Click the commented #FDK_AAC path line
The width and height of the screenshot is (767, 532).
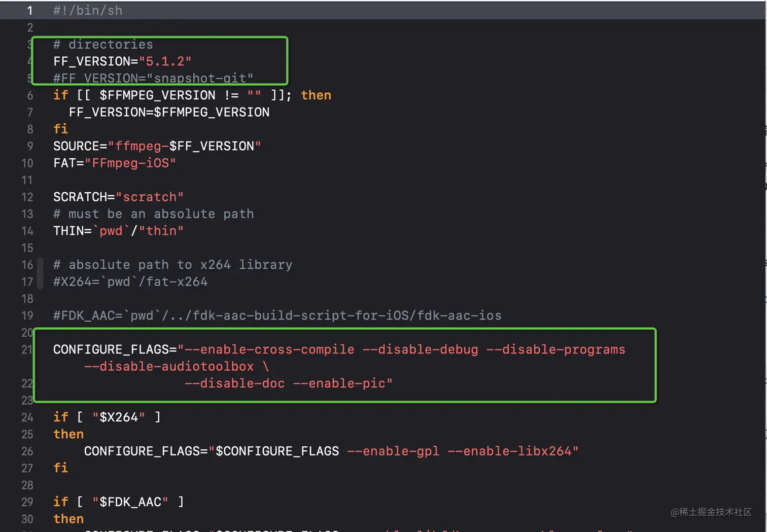pos(277,315)
